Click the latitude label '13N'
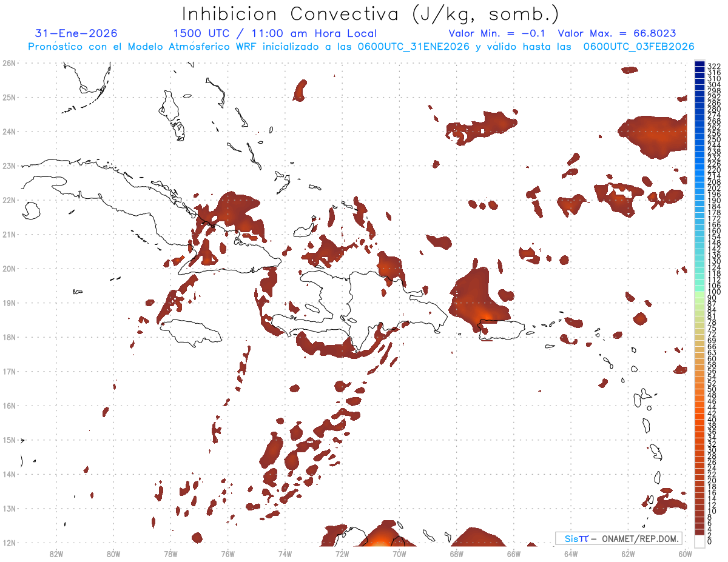 pyautogui.click(x=8, y=508)
